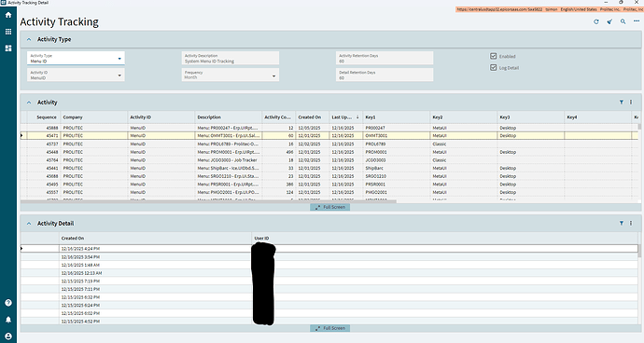Click the Activity grid vertical scrollbar

639,127
